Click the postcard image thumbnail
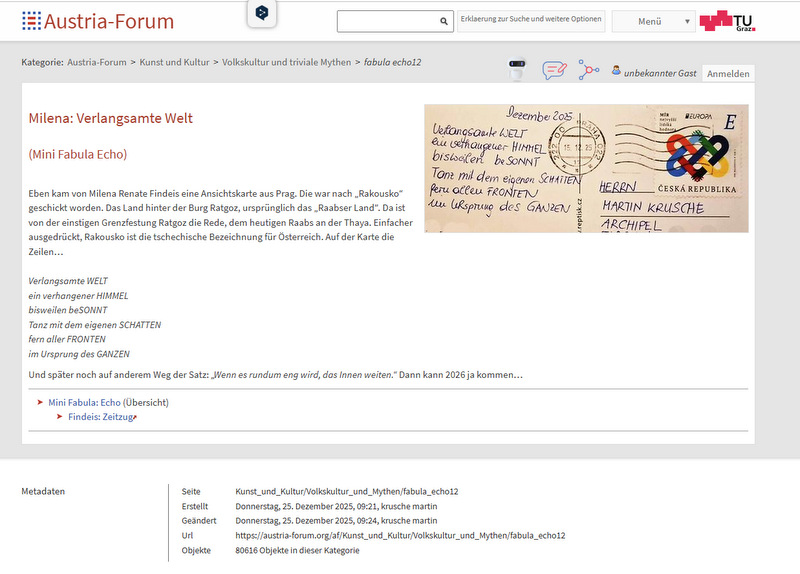 [x=586, y=168]
